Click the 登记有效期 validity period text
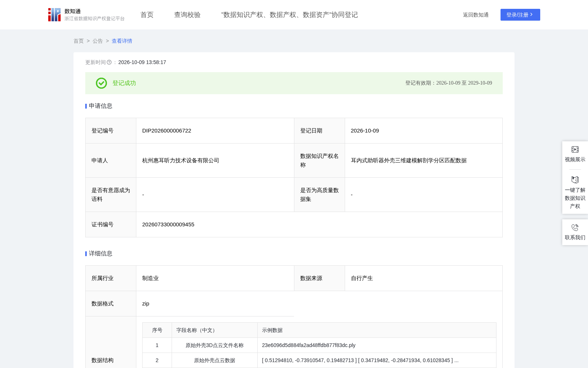The height and width of the screenshot is (368, 588). [449, 83]
